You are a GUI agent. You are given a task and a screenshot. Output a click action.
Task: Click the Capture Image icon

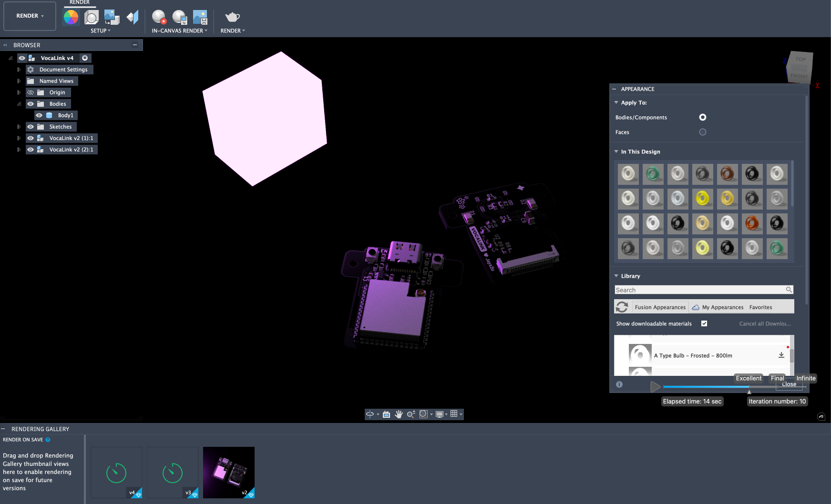coord(200,18)
